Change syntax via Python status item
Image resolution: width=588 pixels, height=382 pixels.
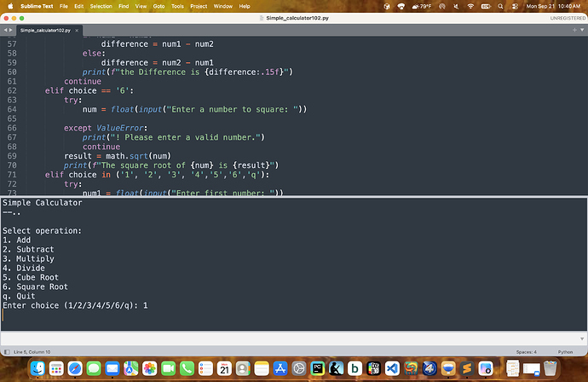coord(565,352)
